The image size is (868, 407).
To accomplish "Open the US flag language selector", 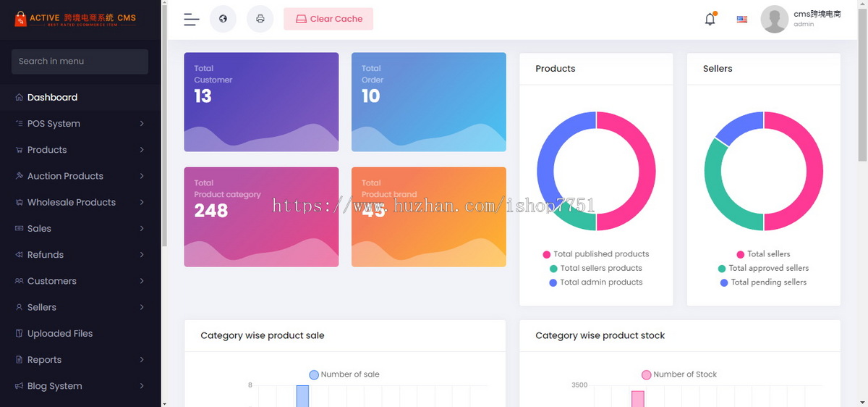I will (742, 20).
